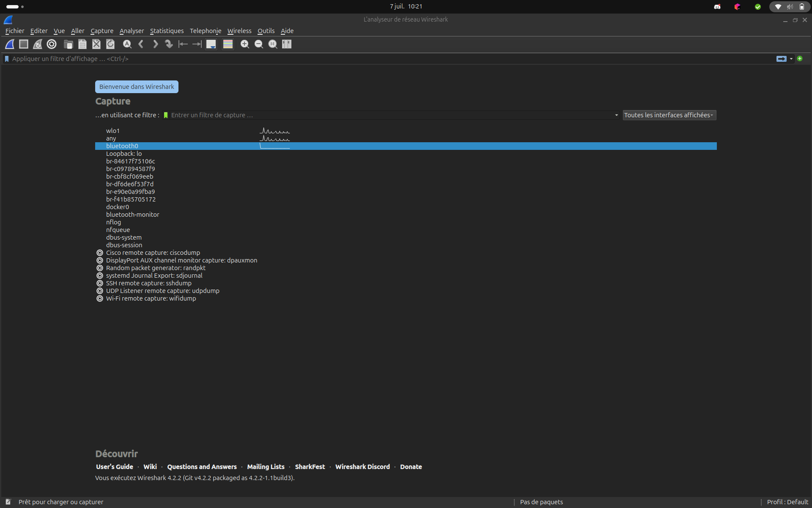812x508 pixels.
Task: Reset text to normal size icon
Action: pyautogui.click(x=273, y=44)
